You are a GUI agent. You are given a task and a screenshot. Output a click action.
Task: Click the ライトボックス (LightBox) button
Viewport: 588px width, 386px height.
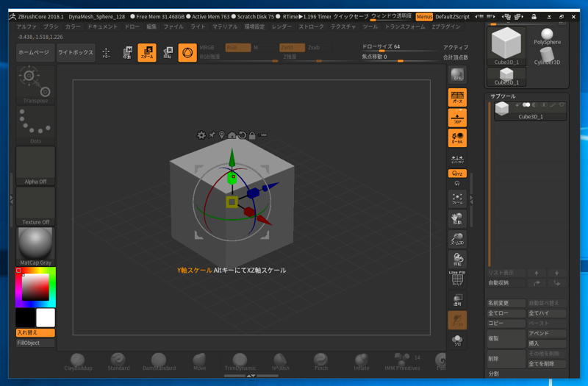coord(76,52)
